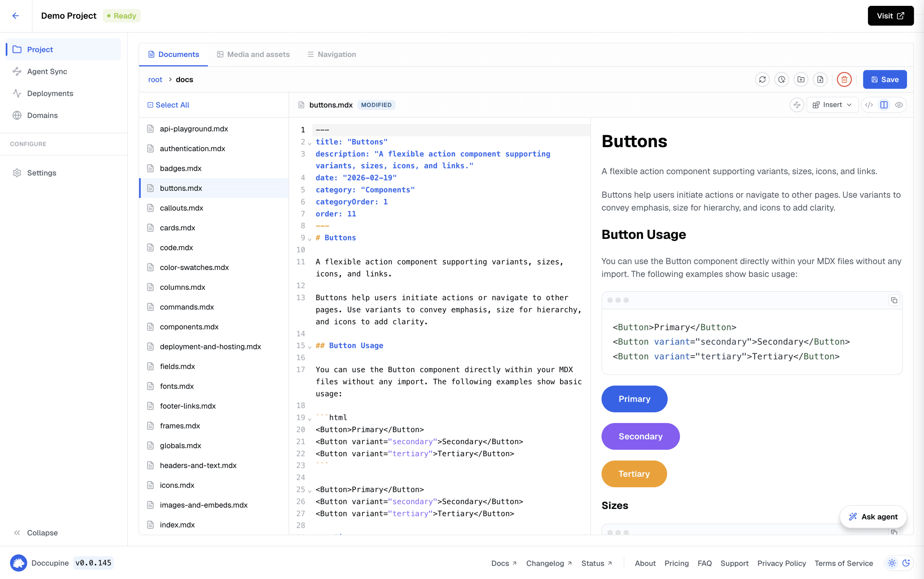Screen dimensions: 924x579
Task: Collapse the html code fold at line 19
Action: pos(310,419)
